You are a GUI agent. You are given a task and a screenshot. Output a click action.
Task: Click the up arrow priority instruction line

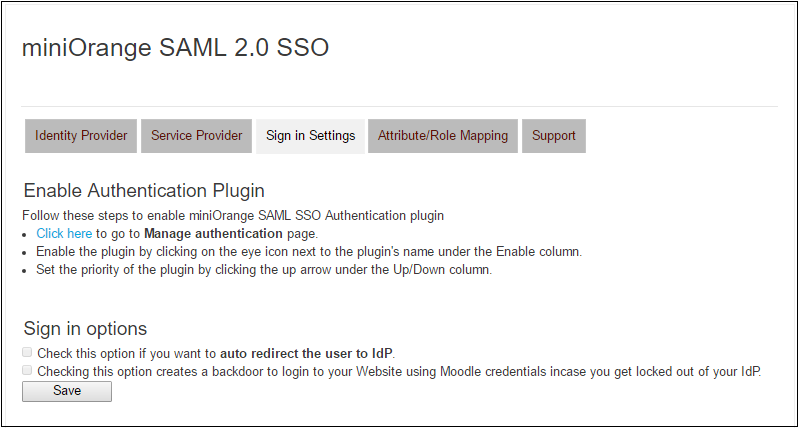(x=264, y=270)
